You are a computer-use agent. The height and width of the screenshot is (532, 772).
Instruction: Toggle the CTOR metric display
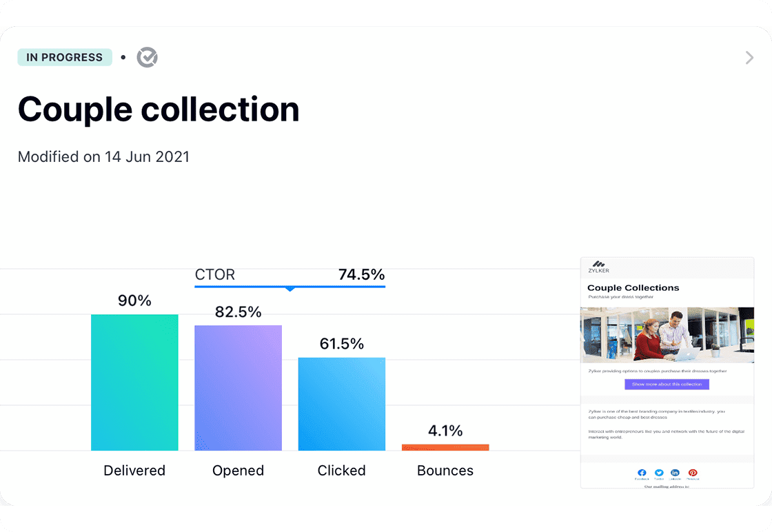coord(215,274)
